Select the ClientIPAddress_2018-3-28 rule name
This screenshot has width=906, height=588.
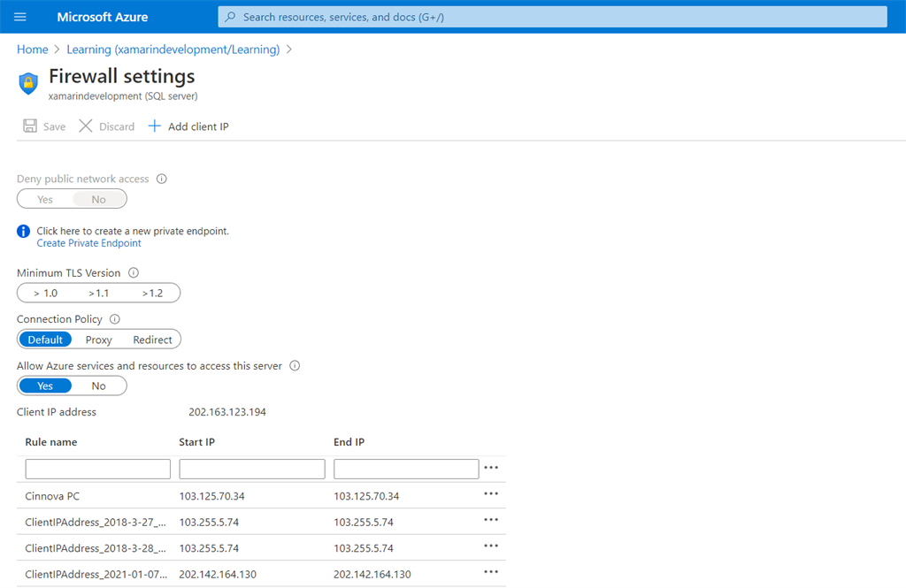point(96,548)
